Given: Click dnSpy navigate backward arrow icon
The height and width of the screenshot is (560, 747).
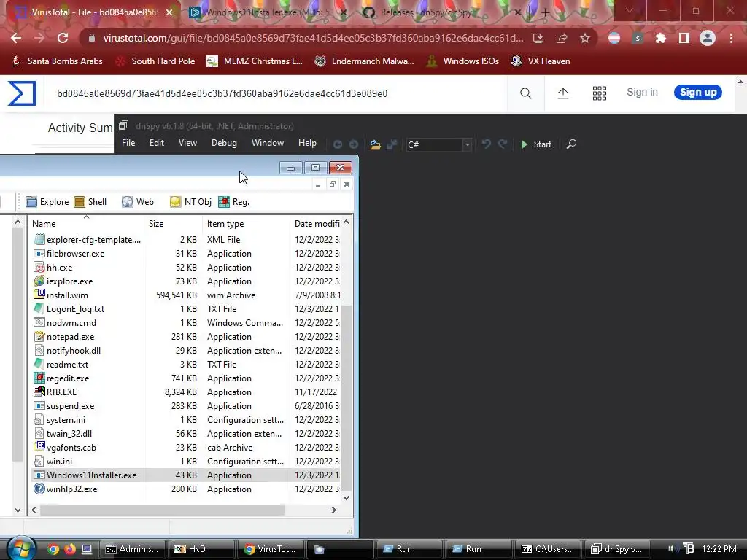Looking at the screenshot, I should [x=338, y=144].
